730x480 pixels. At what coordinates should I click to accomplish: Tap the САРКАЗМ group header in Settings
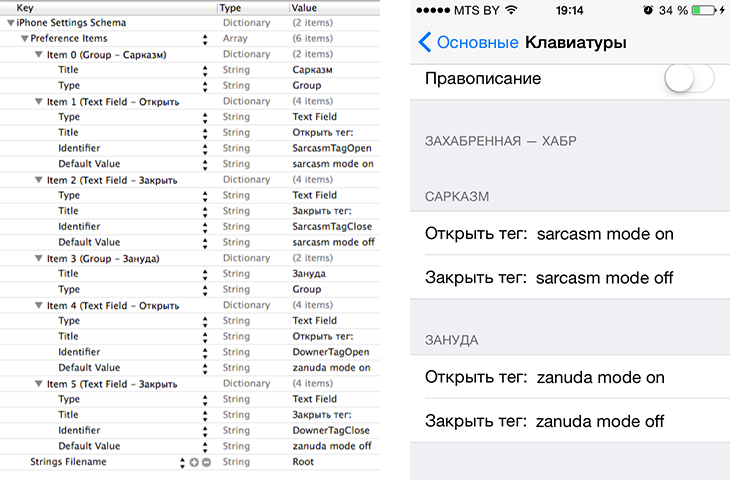457,196
